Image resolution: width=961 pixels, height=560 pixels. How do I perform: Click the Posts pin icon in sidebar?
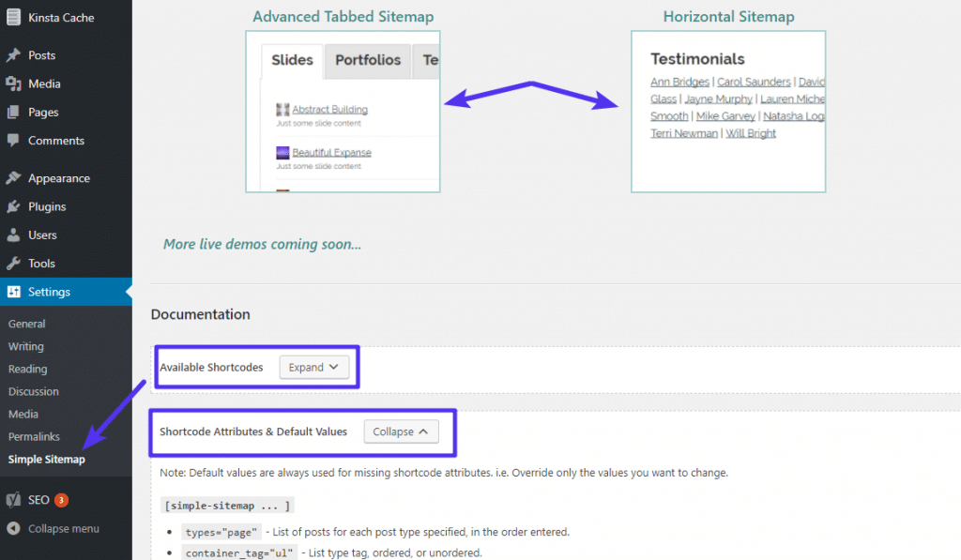point(13,55)
